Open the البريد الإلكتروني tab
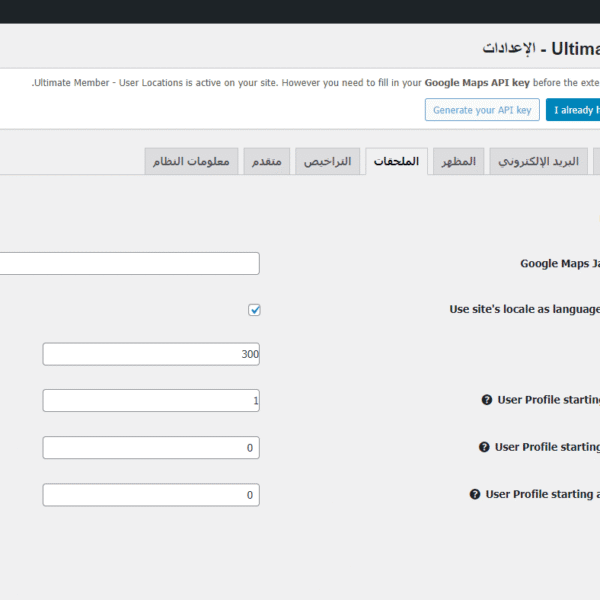 click(x=538, y=161)
